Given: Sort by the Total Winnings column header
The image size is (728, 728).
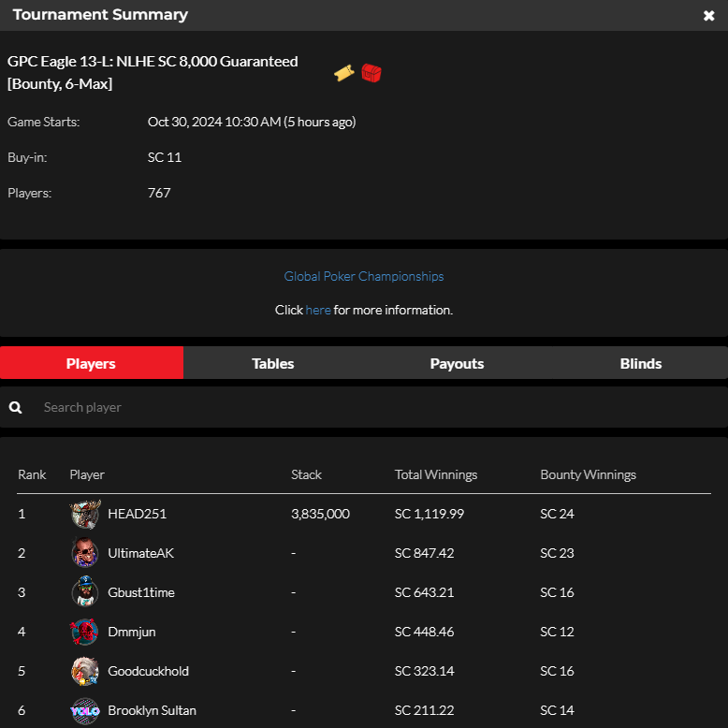Looking at the screenshot, I should [436, 474].
